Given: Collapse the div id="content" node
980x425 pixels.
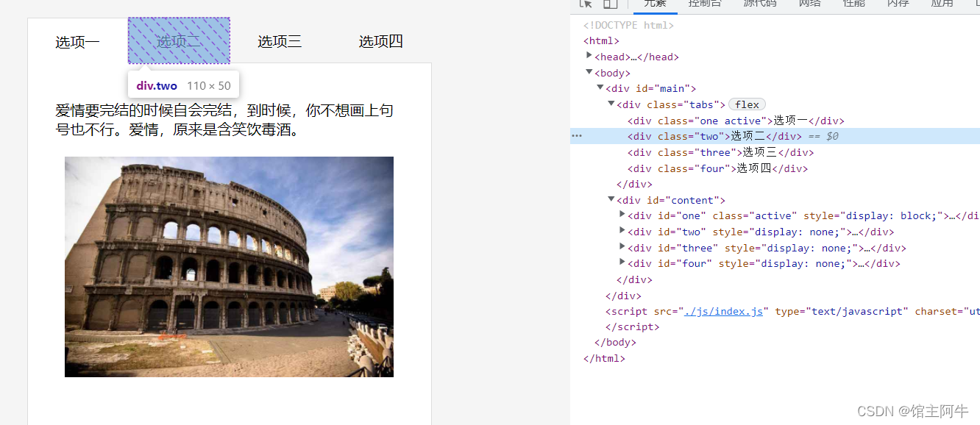Looking at the screenshot, I should coord(611,199).
